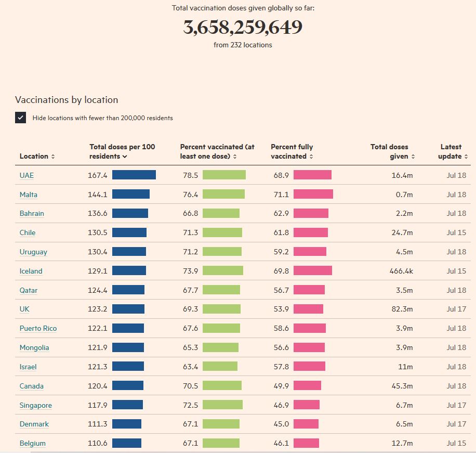Image resolution: width=476 pixels, height=453 pixels.
Task: Click the Iceland link
Action: tap(31, 271)
